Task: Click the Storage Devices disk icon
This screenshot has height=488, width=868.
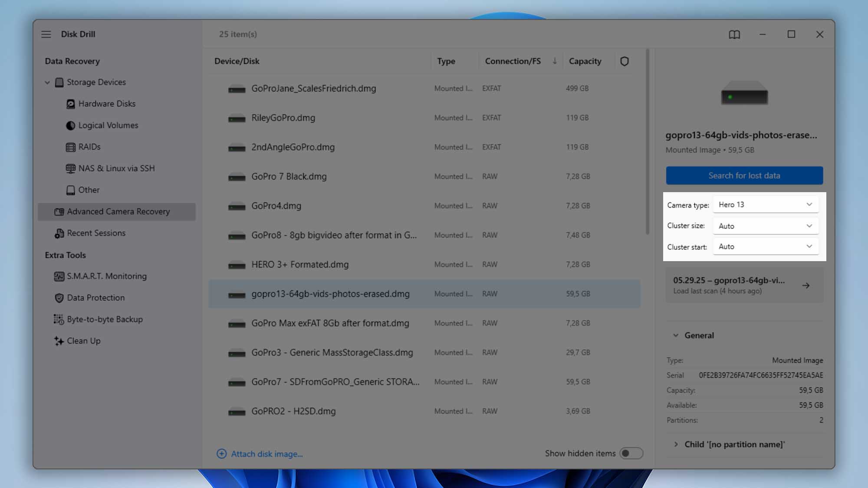Action: 59,82
